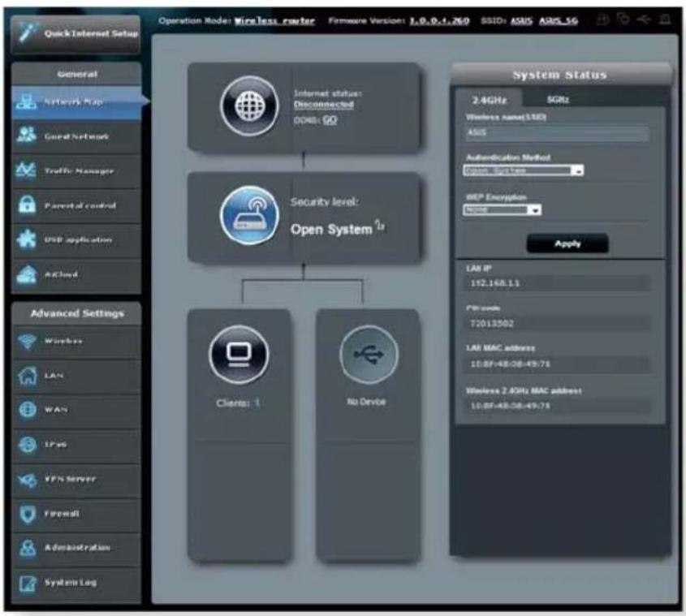Image resolution: width=686 pixels, height=616 pixels.
Task: Click the AiCloud menu label
Action: [x=61, y=275]
